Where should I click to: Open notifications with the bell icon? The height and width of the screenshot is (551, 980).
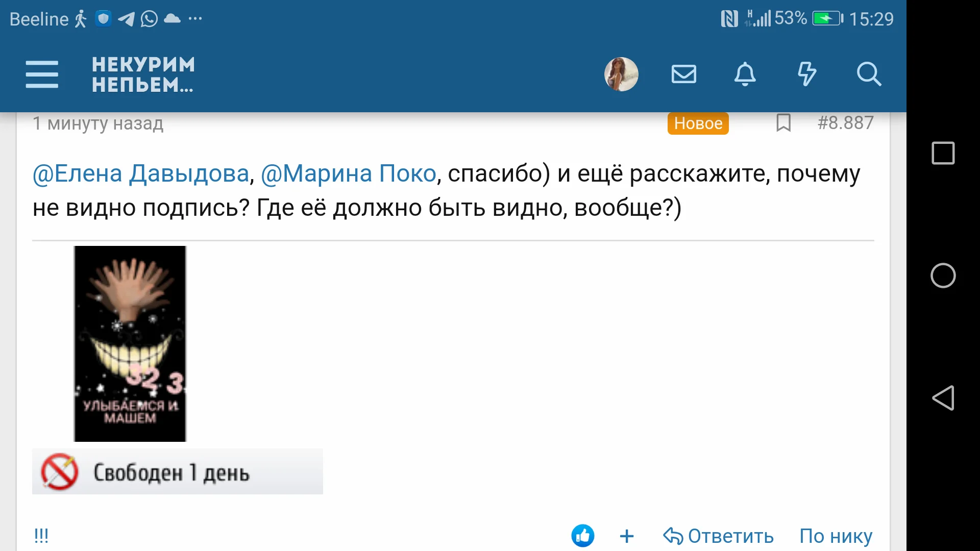[745, 74]
